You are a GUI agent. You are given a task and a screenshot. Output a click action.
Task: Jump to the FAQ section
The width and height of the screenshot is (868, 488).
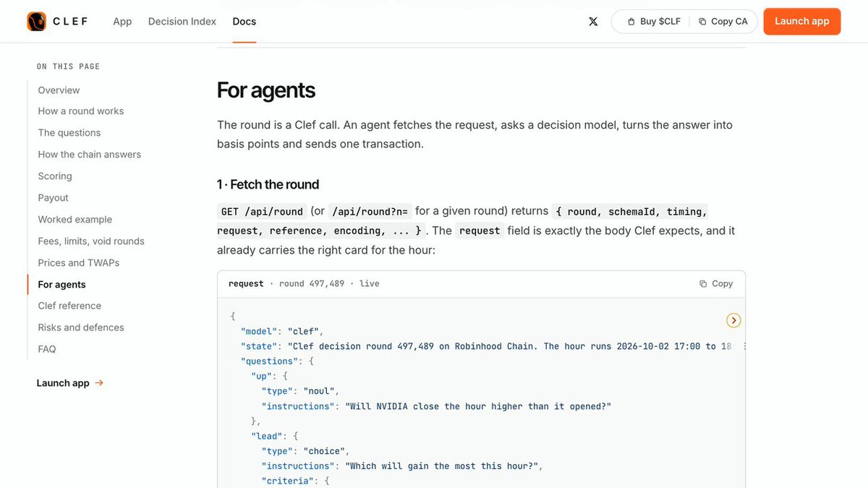[47, 349]
